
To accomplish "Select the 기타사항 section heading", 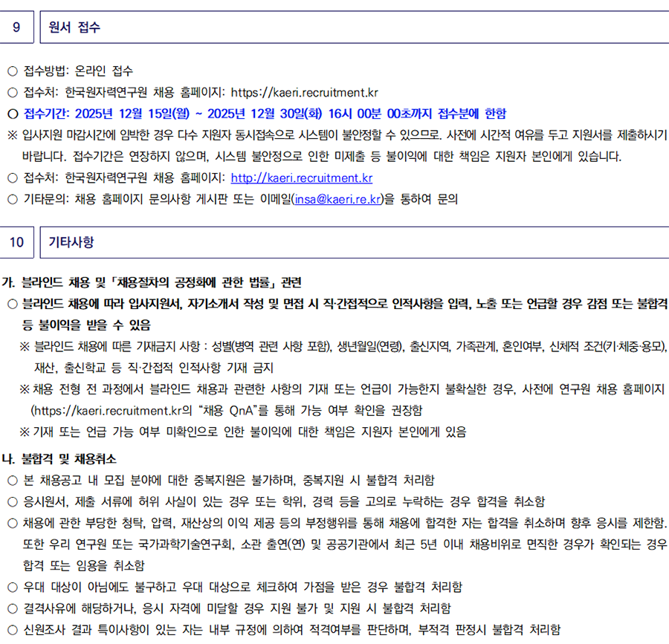I will point(71,242).
